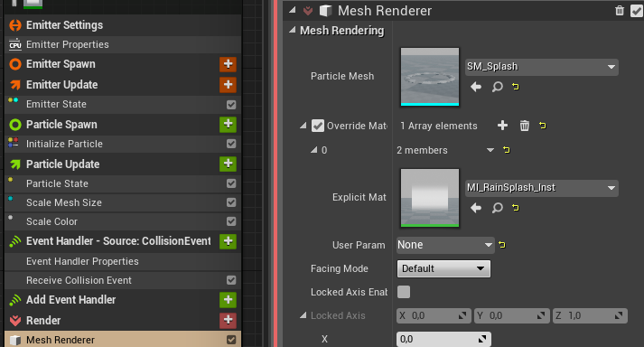Click Locked Axis X value field below
Viewport: 644px width, 347px height.
[x=443, y=339]
